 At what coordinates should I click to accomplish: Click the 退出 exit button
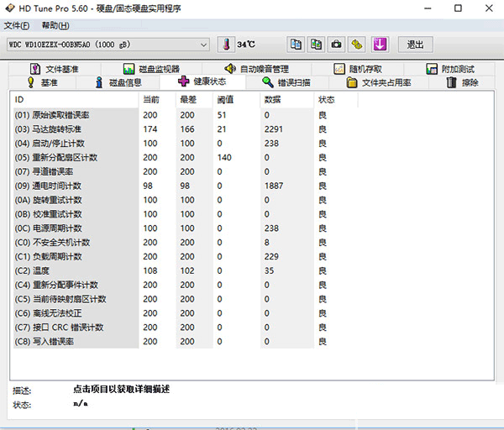[415, 45]
